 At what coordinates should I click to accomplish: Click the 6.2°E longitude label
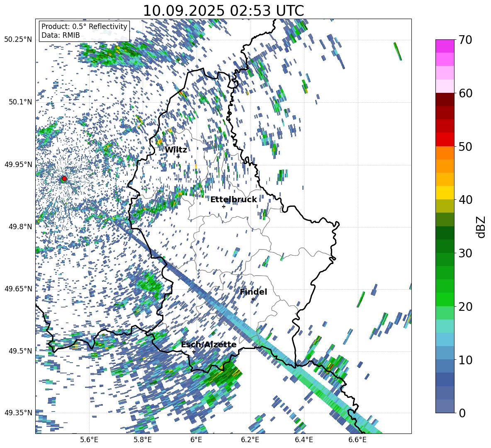(250, 440)
